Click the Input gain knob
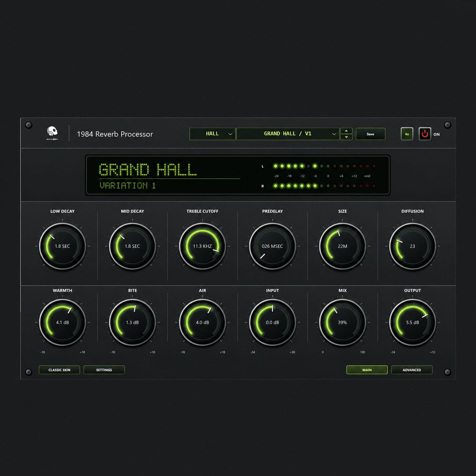The width and height of the screenshot is (476, 476). 273,323
